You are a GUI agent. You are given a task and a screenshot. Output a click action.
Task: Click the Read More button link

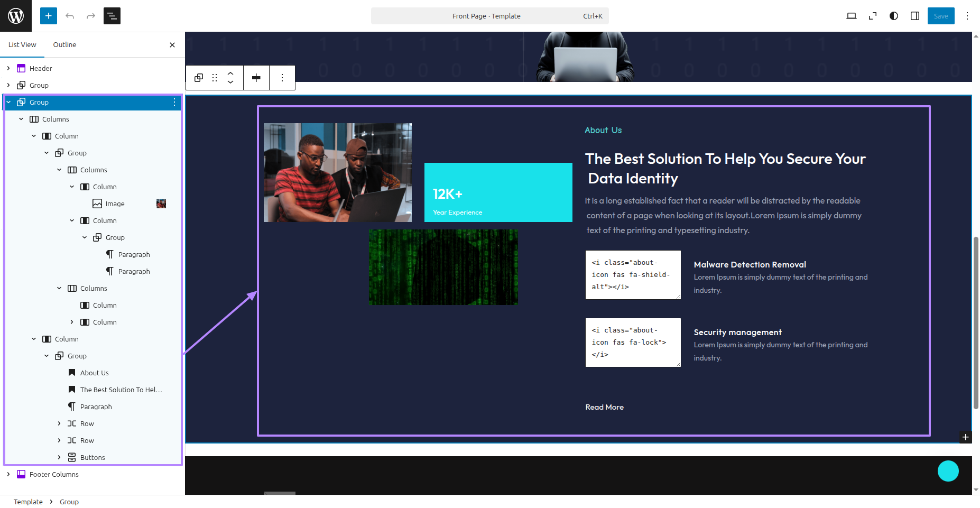click(x=604, y=407)
